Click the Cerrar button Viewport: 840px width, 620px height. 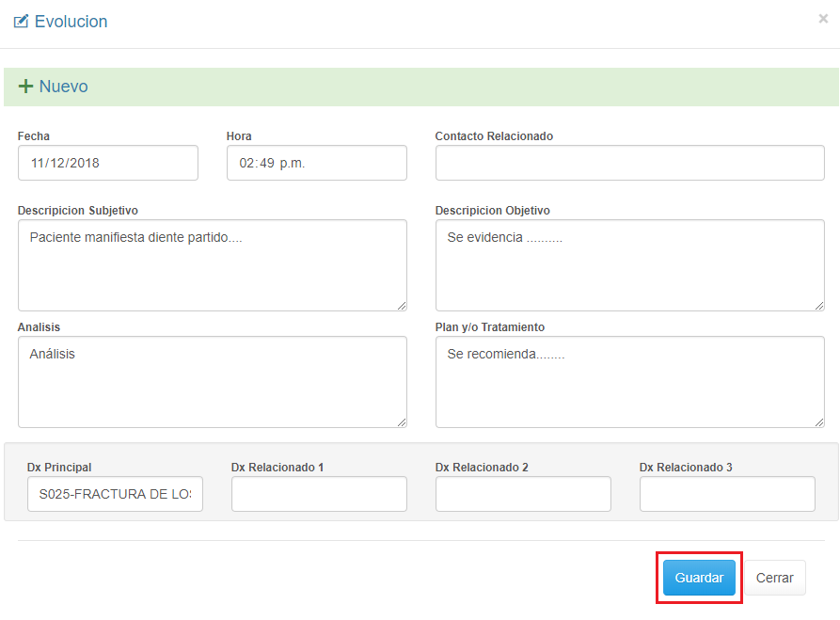coord(775,578)
